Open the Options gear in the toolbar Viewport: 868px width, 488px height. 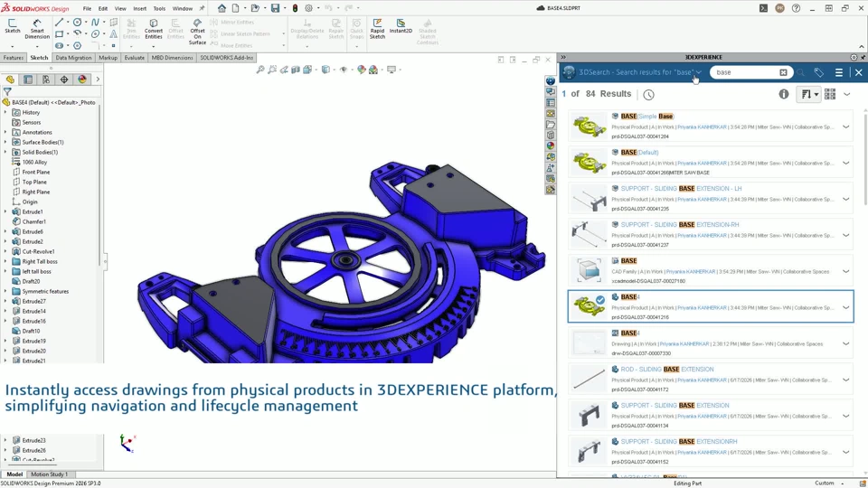coord(309,8)
